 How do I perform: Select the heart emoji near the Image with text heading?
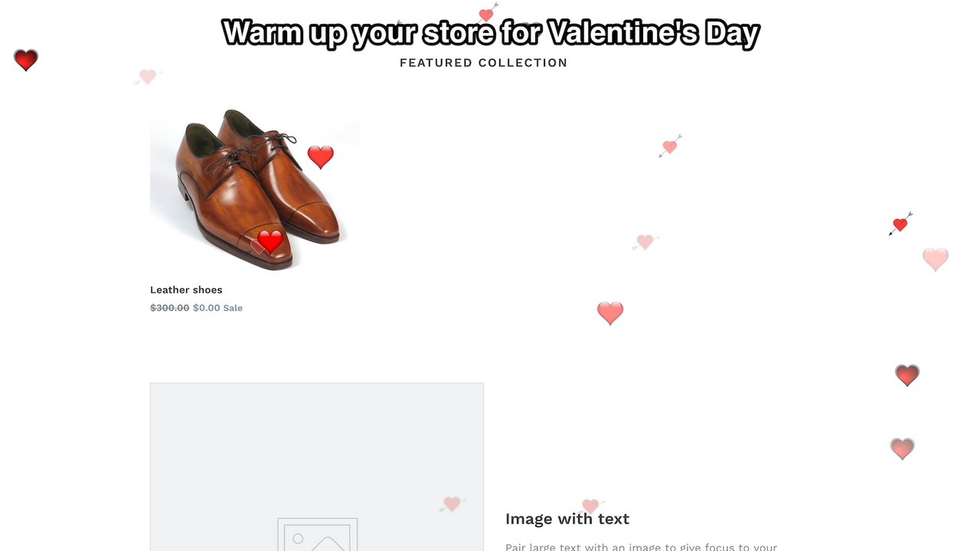(590, 506)
